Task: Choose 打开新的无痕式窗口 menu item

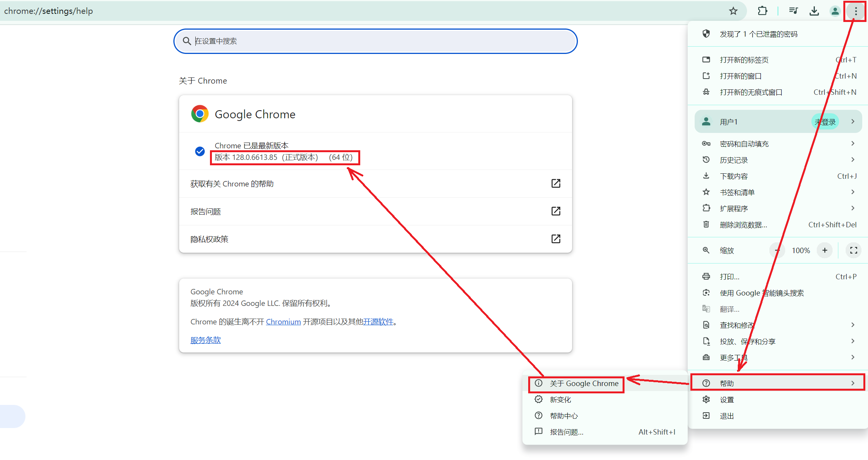Action: tap(751, 92)
